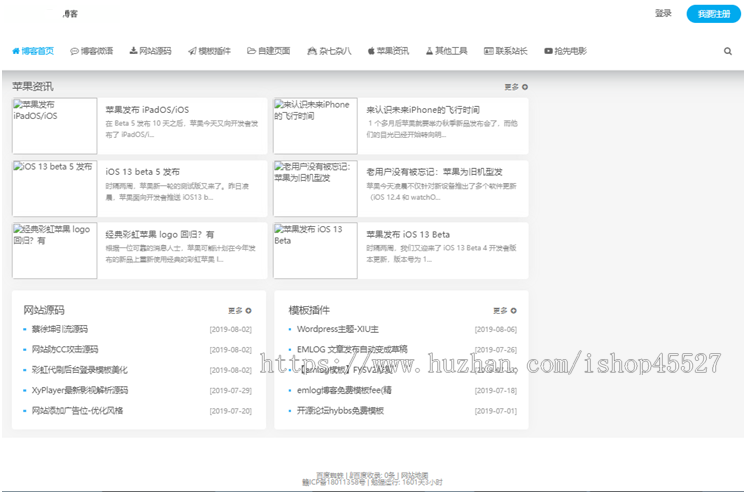Click the 登录 login link
The height and width of the screenshot is (494, 746).
tap(663, 13)
